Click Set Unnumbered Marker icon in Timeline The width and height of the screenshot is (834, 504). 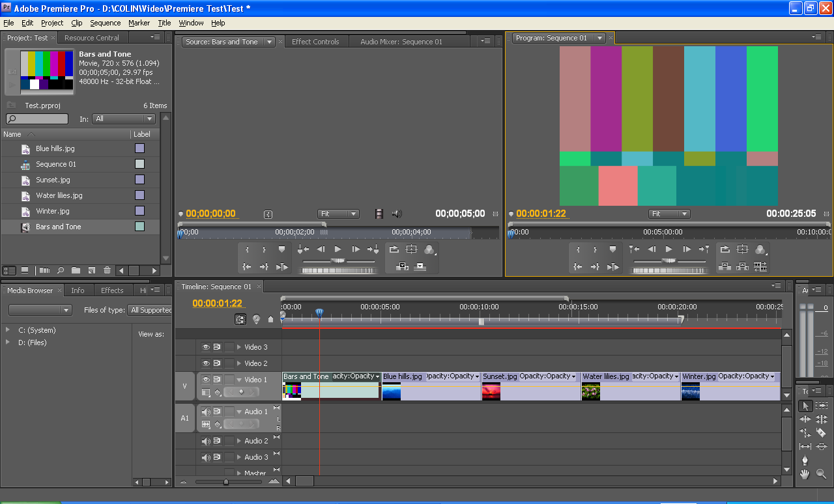click(271, 319)
